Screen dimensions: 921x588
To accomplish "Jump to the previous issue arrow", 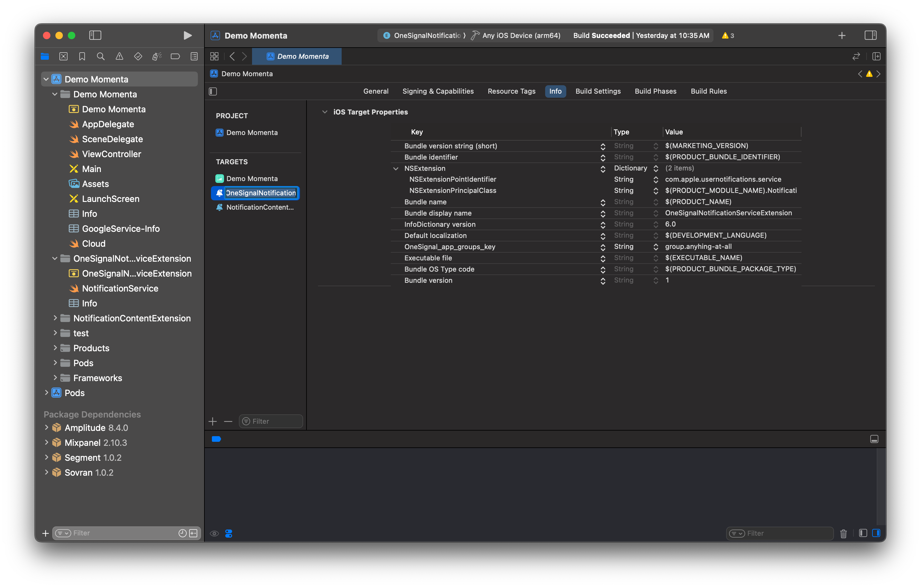I will coord(860,74).
